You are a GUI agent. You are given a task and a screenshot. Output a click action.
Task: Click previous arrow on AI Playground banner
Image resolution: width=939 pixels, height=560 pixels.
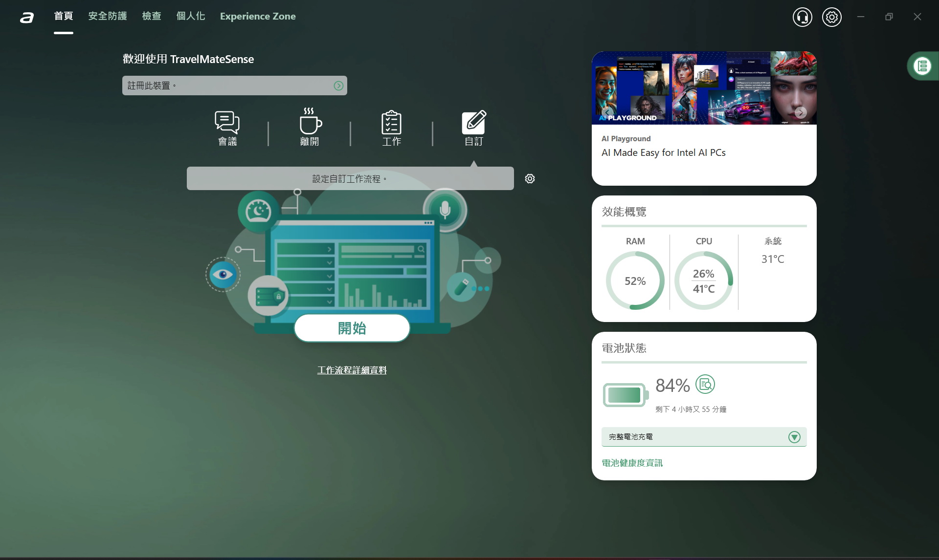pyautogui.click(x=607, y=112)
